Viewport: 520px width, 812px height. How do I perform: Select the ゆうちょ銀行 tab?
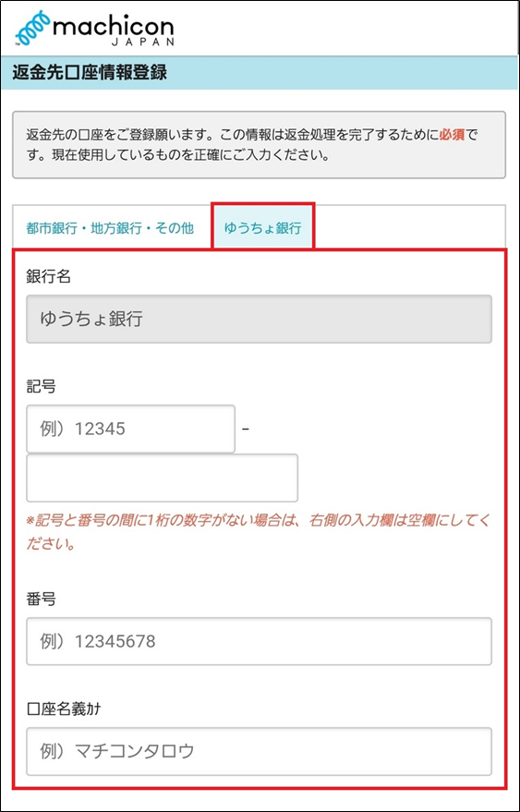point(262,227)
